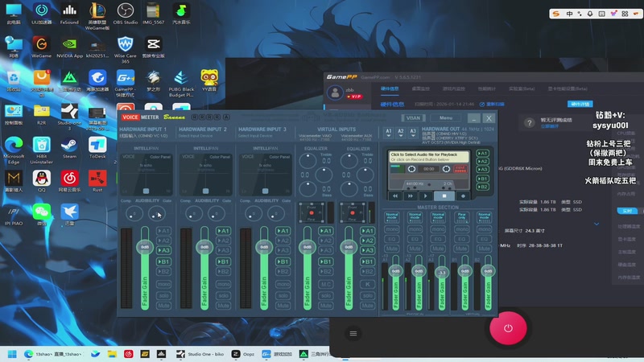644x362 pixels.
Task: Click Voicemeeter VAIO fader gain knob
Action: pyautogui.click(x=308, y=247)
